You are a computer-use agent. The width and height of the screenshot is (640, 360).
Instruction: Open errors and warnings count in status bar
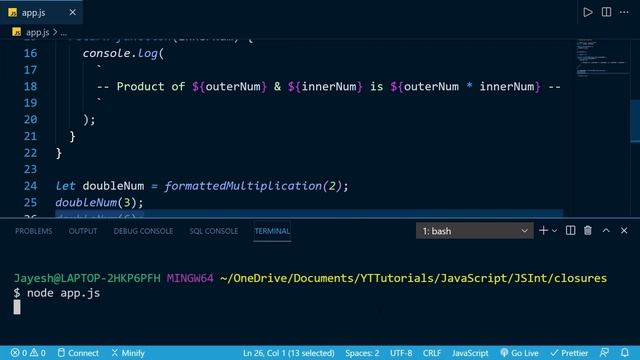tap(28, 353)
